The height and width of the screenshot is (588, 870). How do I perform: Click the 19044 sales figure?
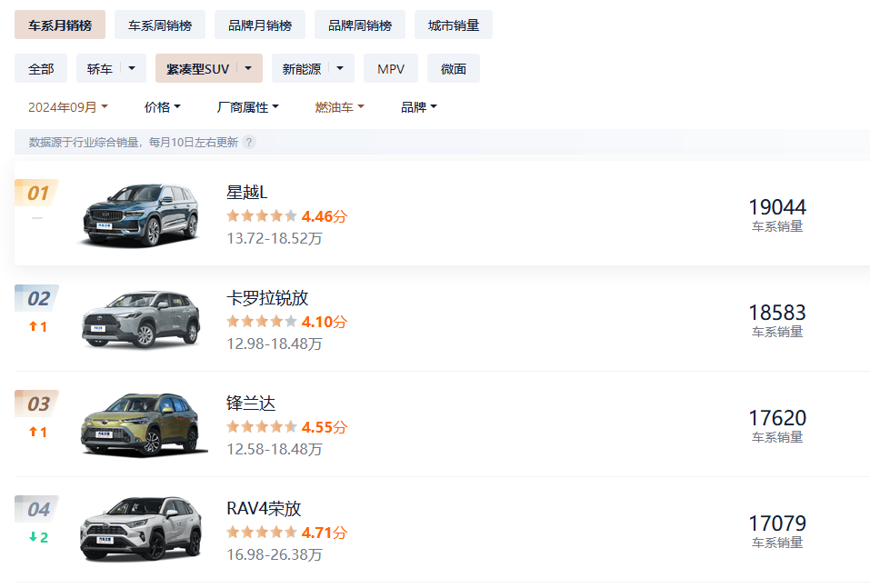point(777,207)
